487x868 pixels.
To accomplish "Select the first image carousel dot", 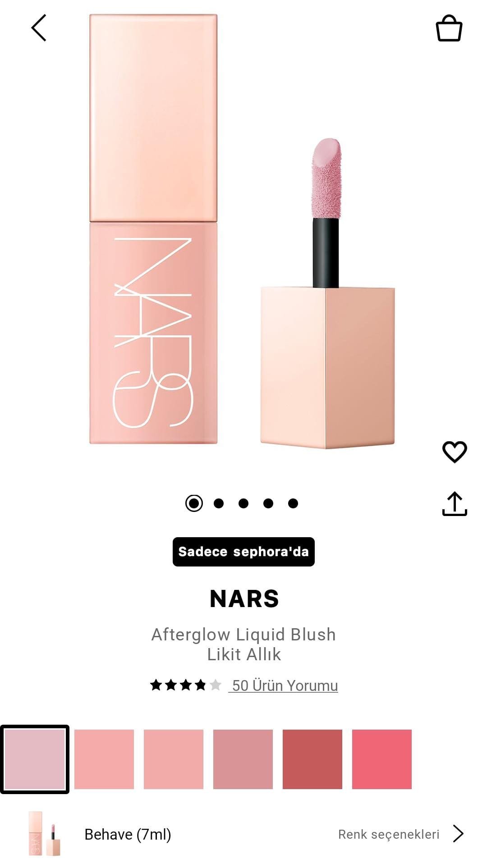I will coord(194,503).
